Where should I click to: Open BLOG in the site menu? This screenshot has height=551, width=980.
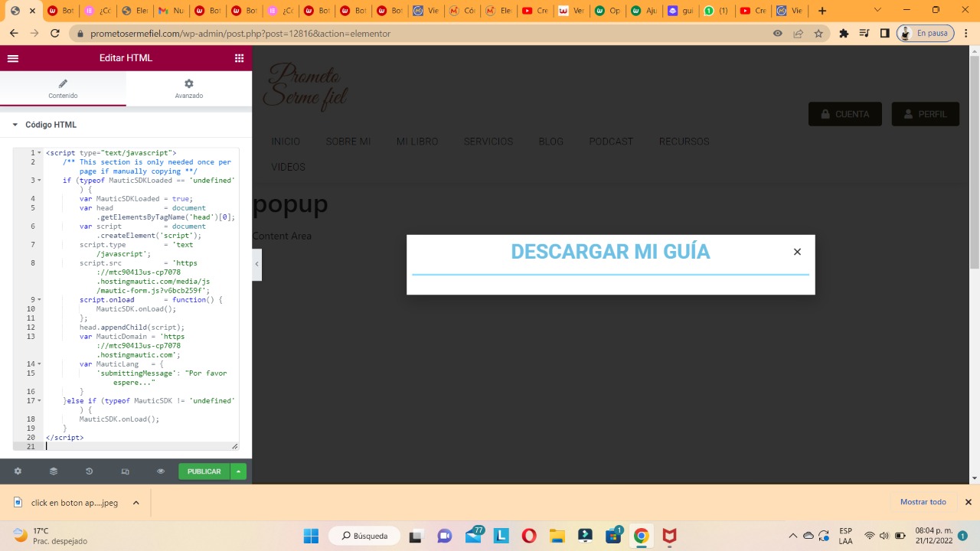click(x=551, y=142)
